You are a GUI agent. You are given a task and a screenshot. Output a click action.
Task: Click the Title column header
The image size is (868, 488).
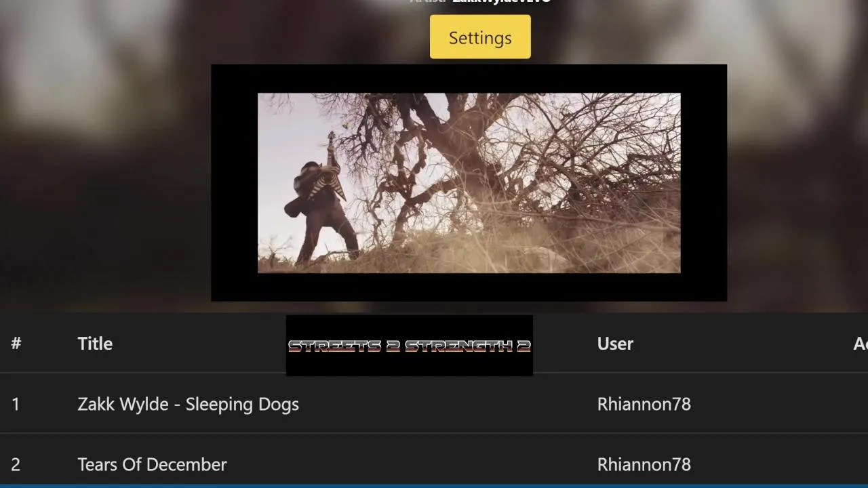click(x=95, y=344)
